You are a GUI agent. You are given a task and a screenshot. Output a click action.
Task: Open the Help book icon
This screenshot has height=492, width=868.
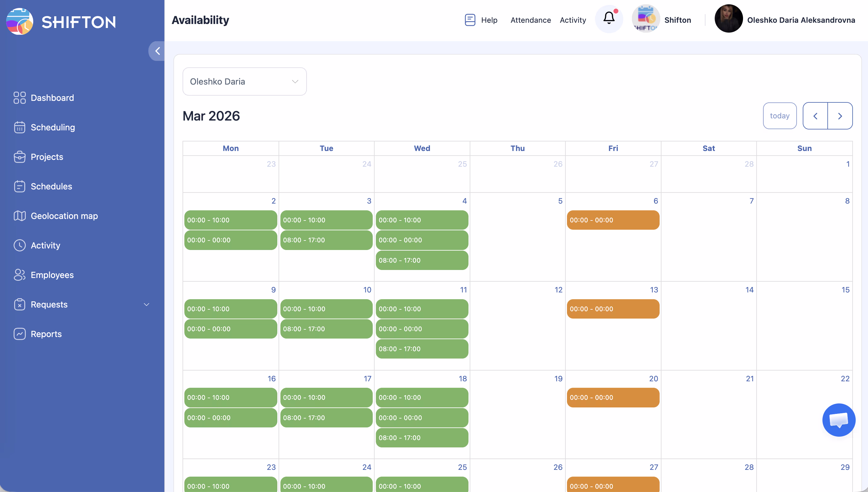pyautogui.click(x=470, y=20)
